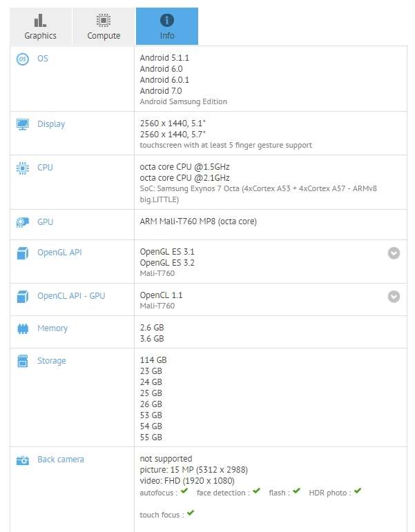
Task: Expand the OpenCL API details chevron
Action: pos(394,297)
